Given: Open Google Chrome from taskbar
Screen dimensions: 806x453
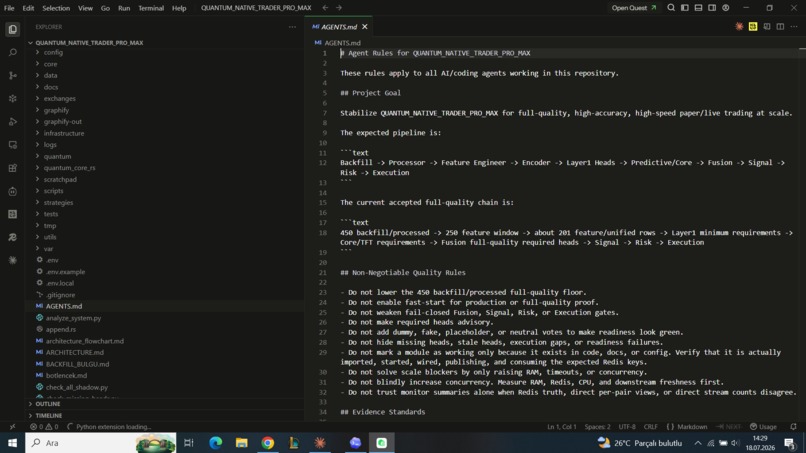Looking at the screenshot, I should click(x=268, y=443).
